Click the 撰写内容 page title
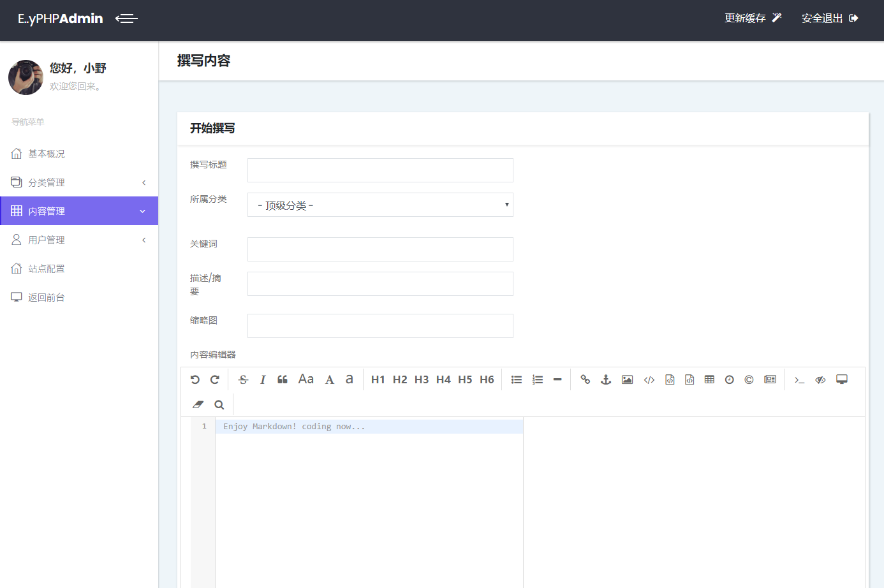The width and height of the screenshot is (884, 588). tap(203, 61)
